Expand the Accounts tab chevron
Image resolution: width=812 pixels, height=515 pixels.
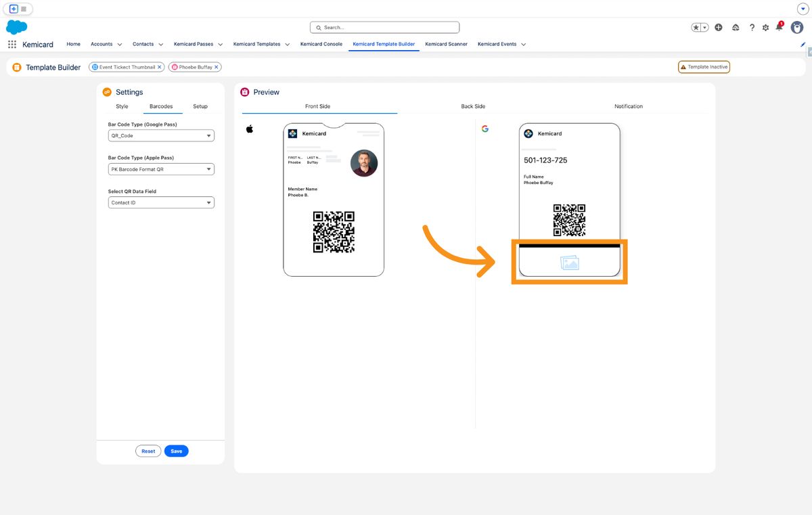point(120,45)
